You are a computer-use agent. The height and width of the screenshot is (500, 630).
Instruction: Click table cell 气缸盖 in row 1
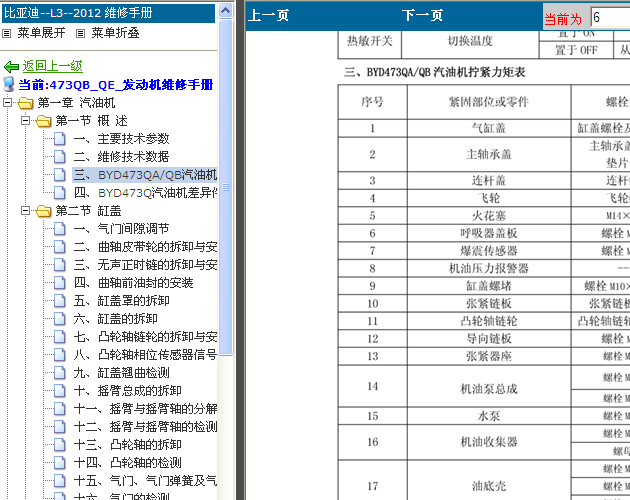tap(489, 128)
